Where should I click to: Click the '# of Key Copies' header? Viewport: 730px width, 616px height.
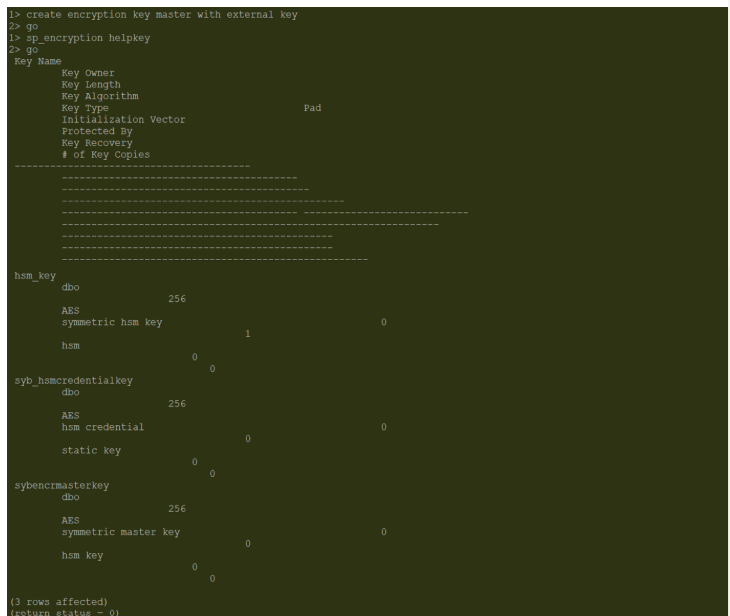106,155
